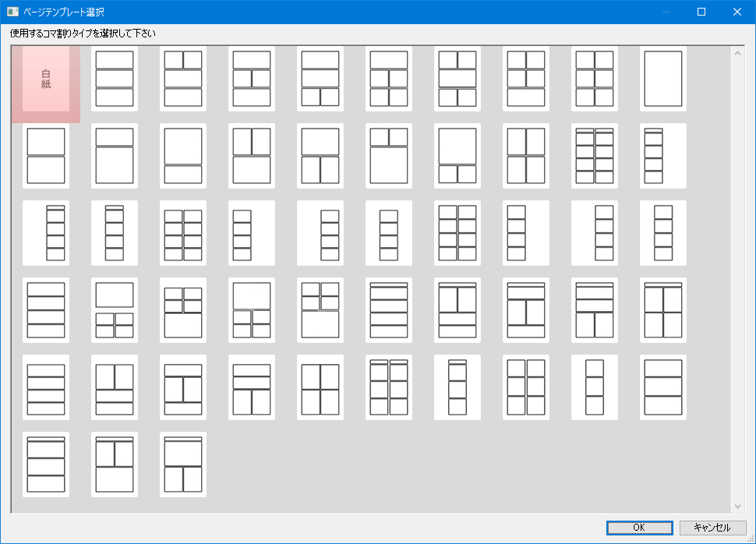Image resolution: width=756 pixels, height=544 pixels.
Task: Pick second-row layout: wide top over equal split bottom
Action: tap(320, 156)
